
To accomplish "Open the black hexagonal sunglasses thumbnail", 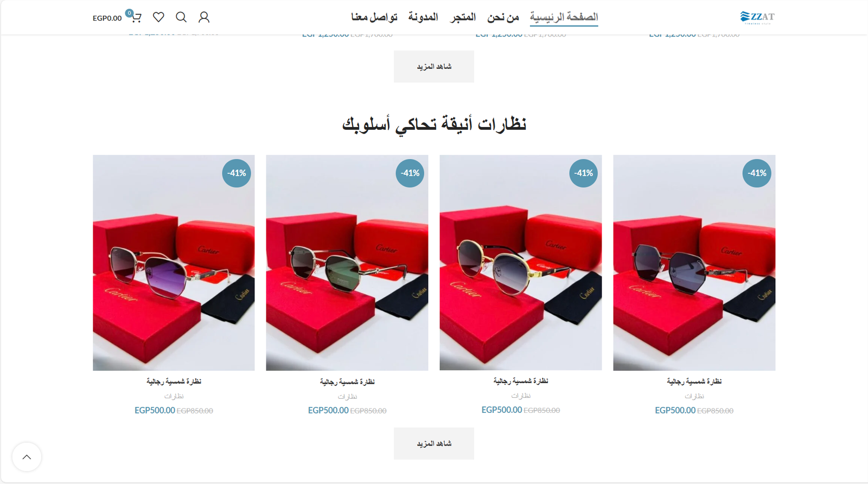I will (694, 263).
